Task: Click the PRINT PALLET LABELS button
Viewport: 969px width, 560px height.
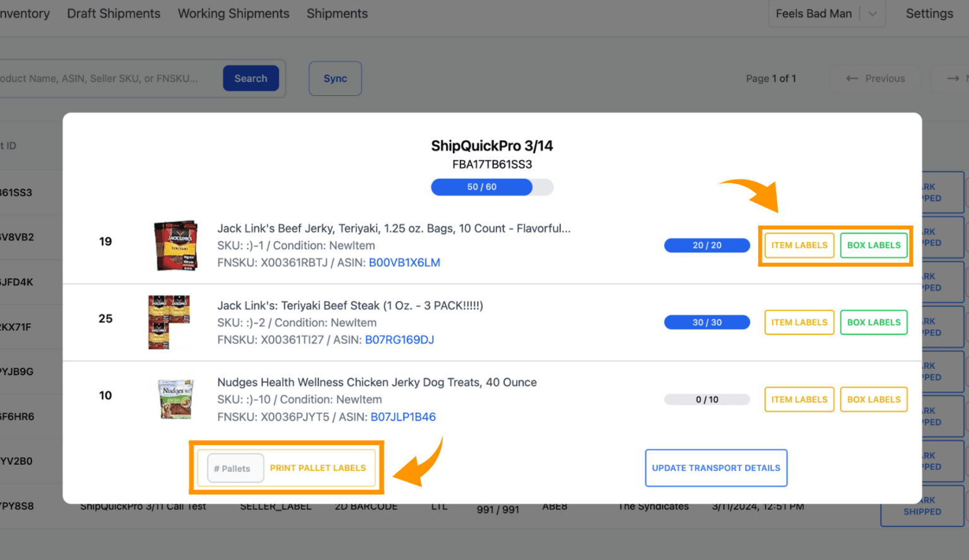Action: [318, 468]
